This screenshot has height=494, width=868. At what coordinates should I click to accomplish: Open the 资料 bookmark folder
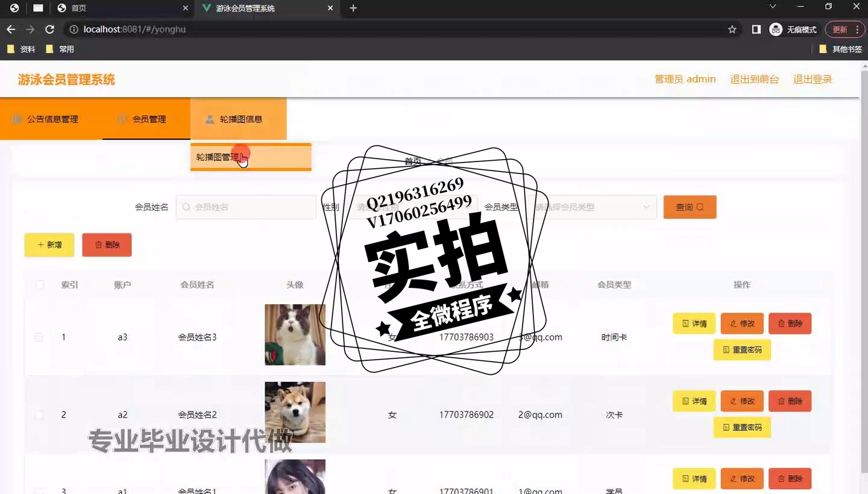click(21, 49)
